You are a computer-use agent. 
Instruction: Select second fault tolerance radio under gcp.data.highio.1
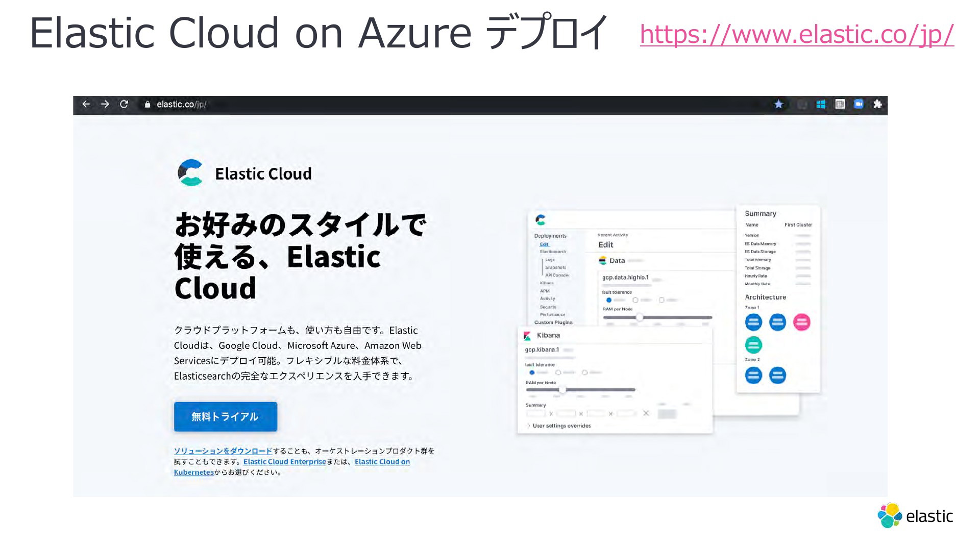coord(635,300)
